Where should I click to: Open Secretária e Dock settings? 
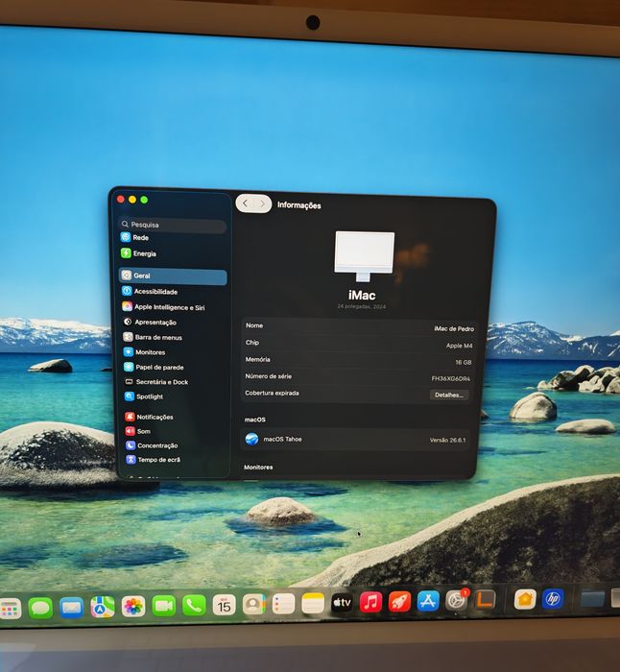tap(156, 381)
